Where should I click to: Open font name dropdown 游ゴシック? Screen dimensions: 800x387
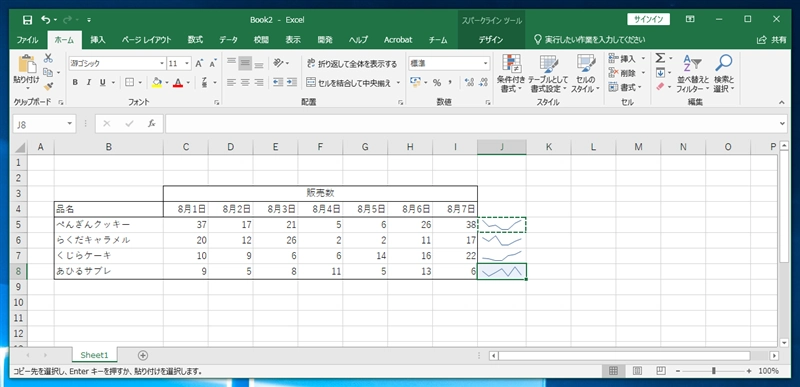(162, 64)
